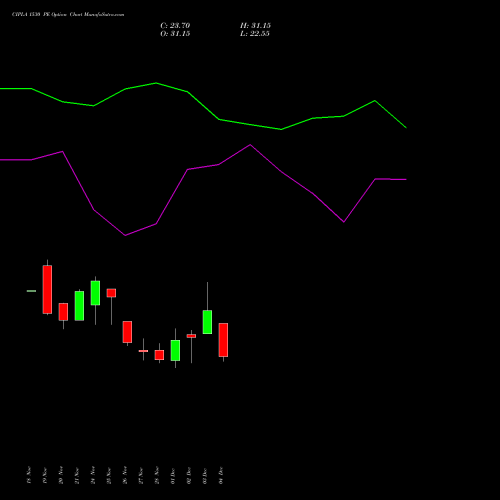Click the red candlestick for 20 Nov
Screen dimensions: 500x500
(63, 312)
